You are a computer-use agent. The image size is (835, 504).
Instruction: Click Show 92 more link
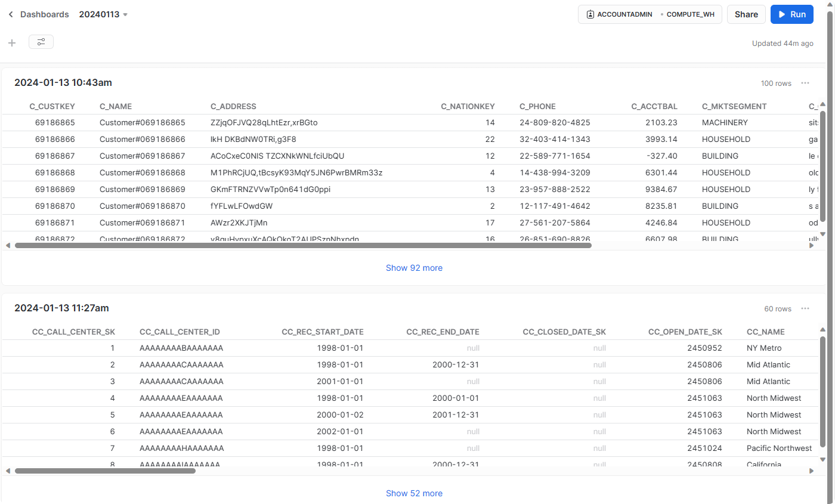click(x=414, y=268)
